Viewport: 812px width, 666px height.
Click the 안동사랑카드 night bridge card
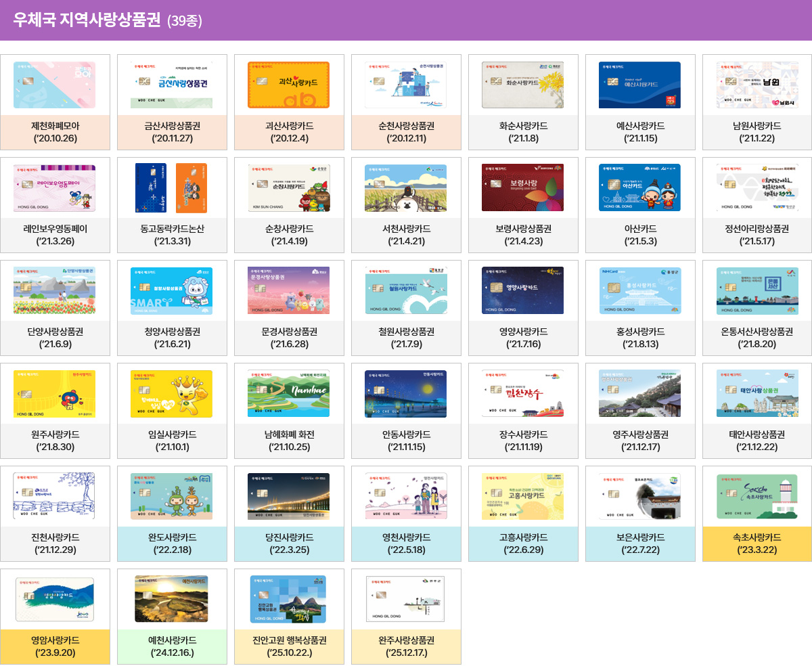(406, 394)
